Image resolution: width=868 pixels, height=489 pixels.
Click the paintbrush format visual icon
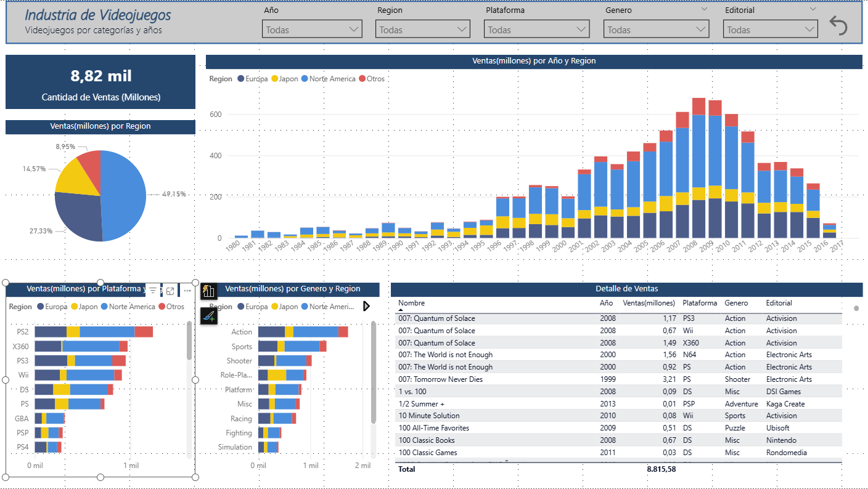click(208, 316)
